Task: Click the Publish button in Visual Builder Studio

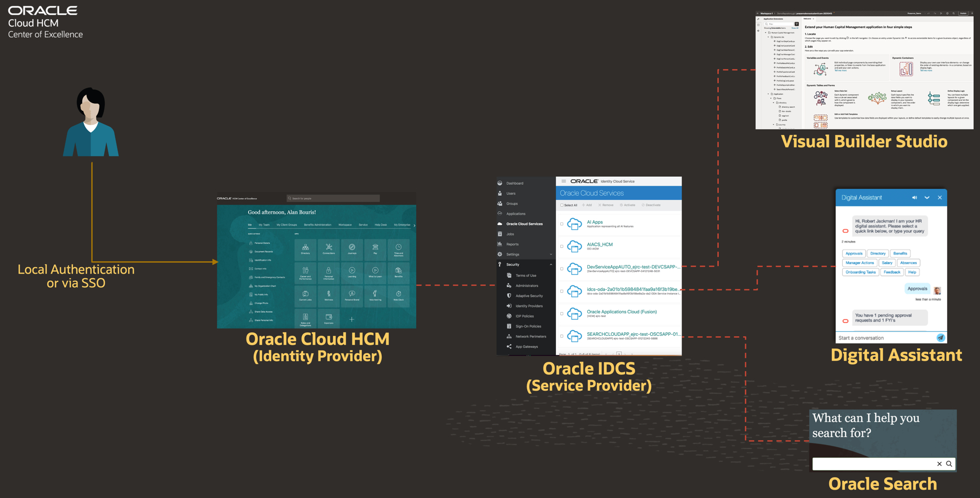Action: (x=963, y=14)
